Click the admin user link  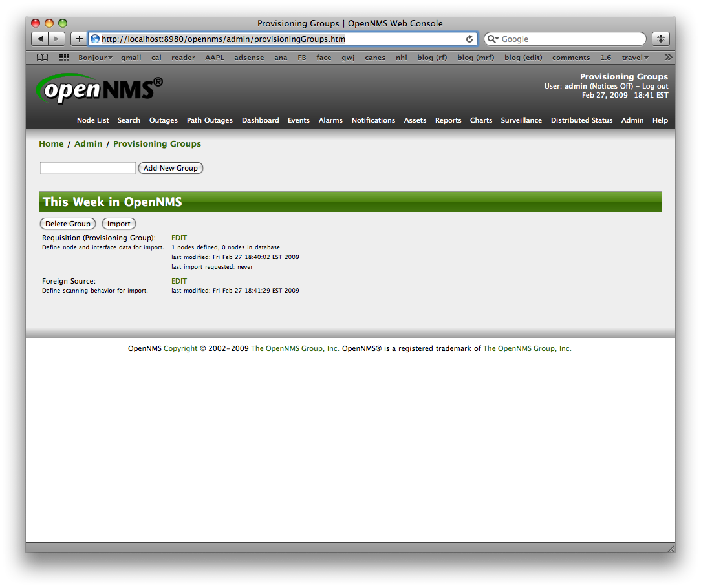(576, 86)
